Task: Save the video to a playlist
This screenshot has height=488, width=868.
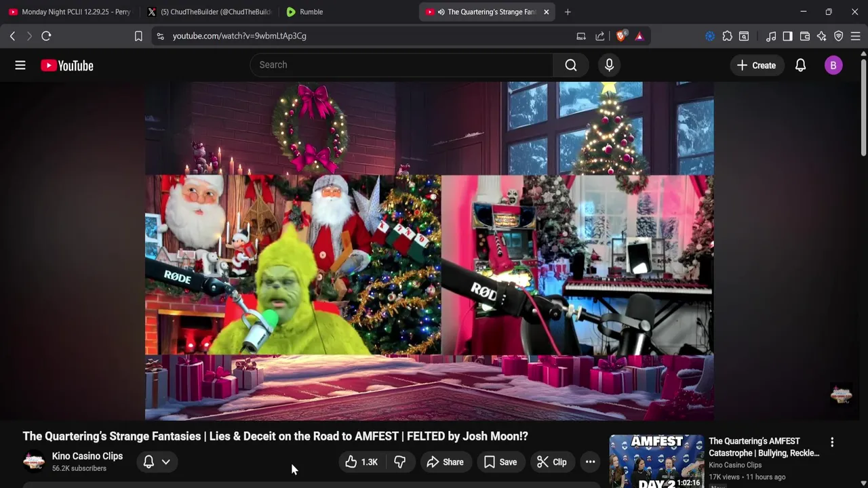Action: [500, 462]
